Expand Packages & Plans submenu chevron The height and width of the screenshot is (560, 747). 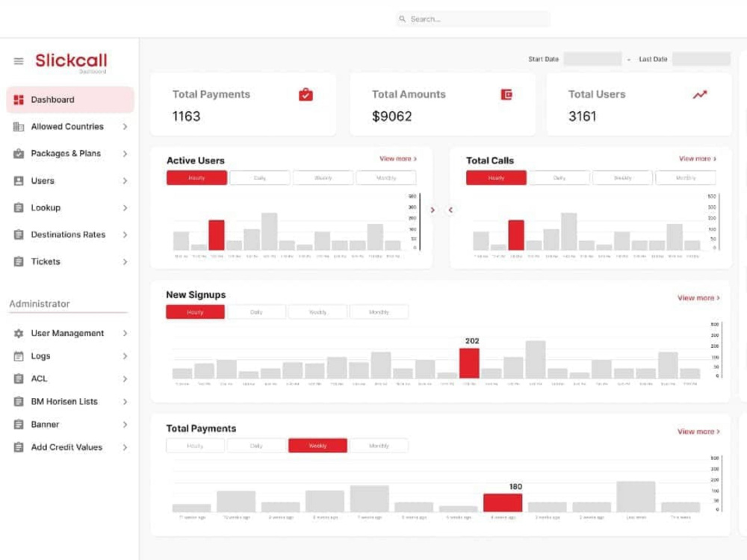coord(125,153)
